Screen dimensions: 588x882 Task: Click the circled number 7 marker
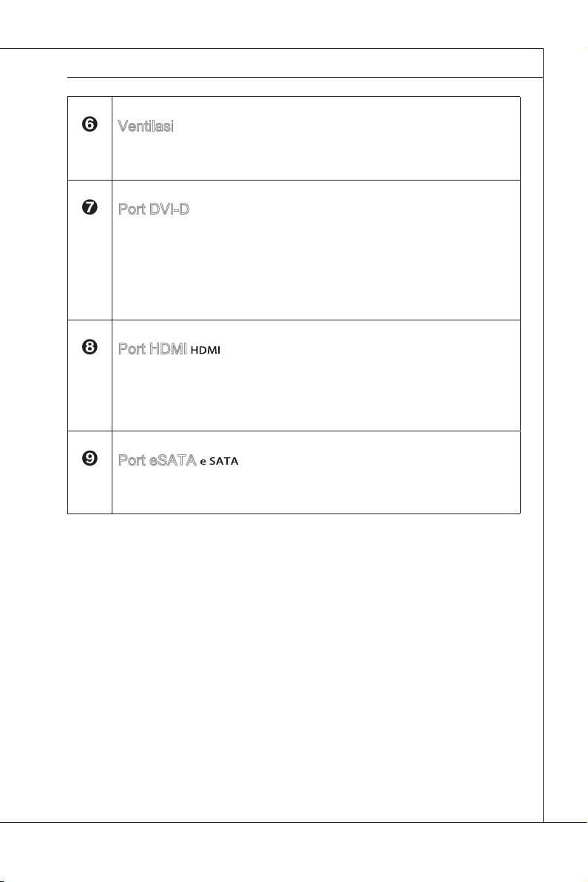(89, 207)
